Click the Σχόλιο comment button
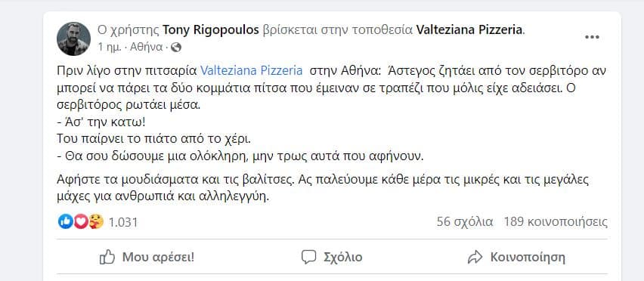 (332, 258)
